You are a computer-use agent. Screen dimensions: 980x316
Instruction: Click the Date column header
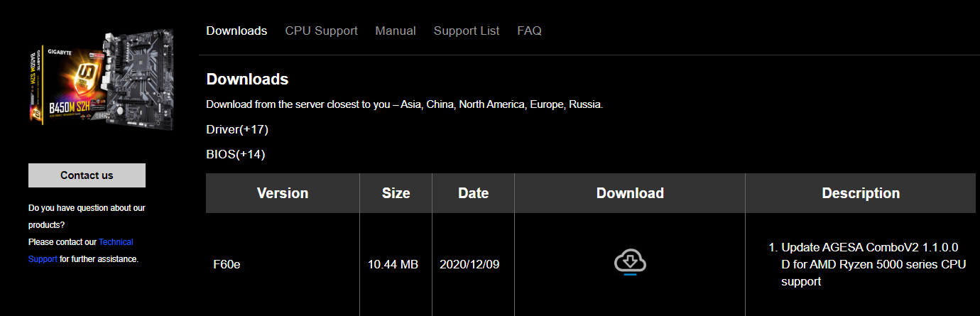pyautogui.click(x=473, y=193)
